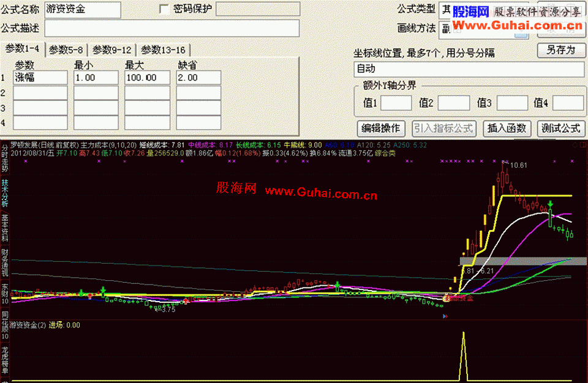The image size is (588, 383).
Task: Click the 编辑操作 button
Action: [x=380, y=128]
